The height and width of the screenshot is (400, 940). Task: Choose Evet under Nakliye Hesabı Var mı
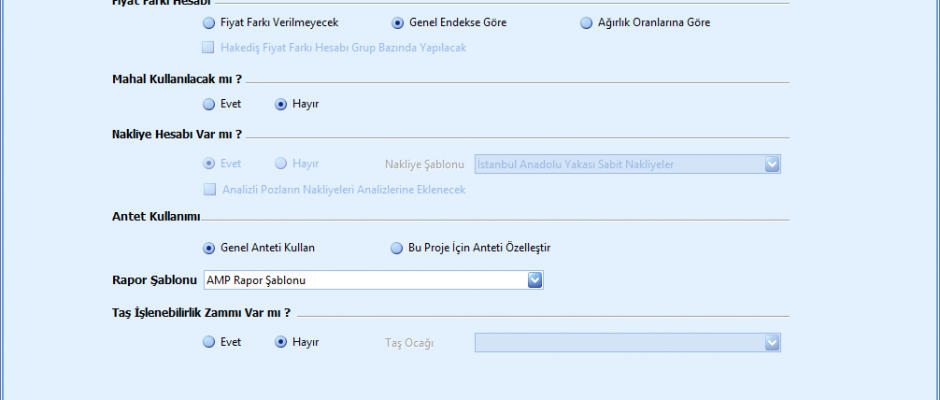208,163
